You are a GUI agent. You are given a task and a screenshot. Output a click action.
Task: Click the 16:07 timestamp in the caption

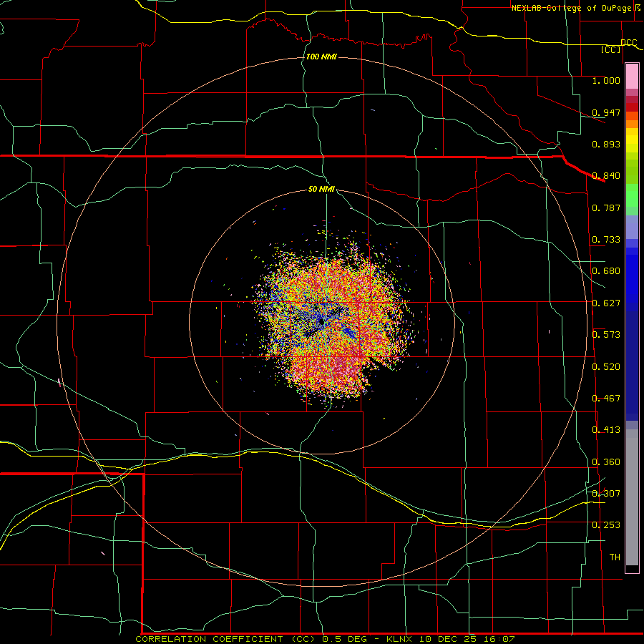(500, 639)
